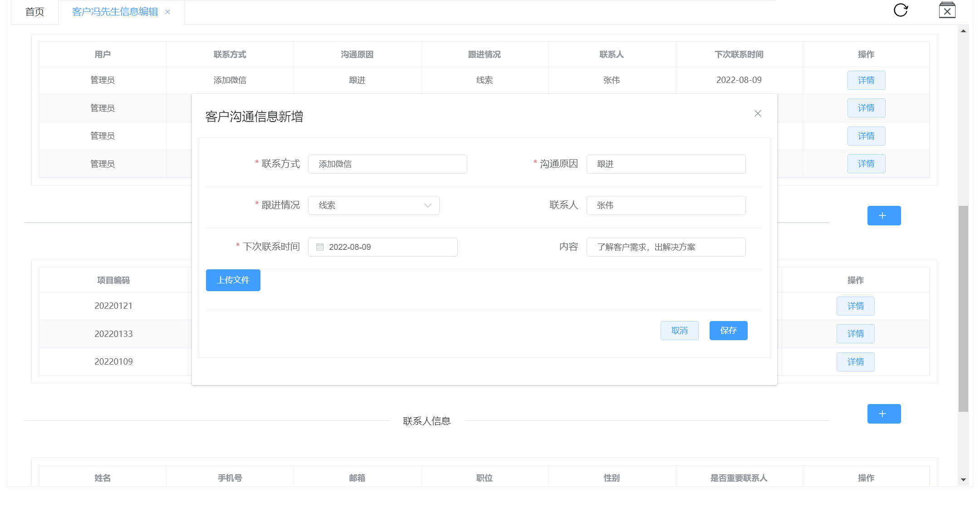The width and height of the screenshot is (980, 507).
Task: Click the plus button above project table
Action: (883, 216)
